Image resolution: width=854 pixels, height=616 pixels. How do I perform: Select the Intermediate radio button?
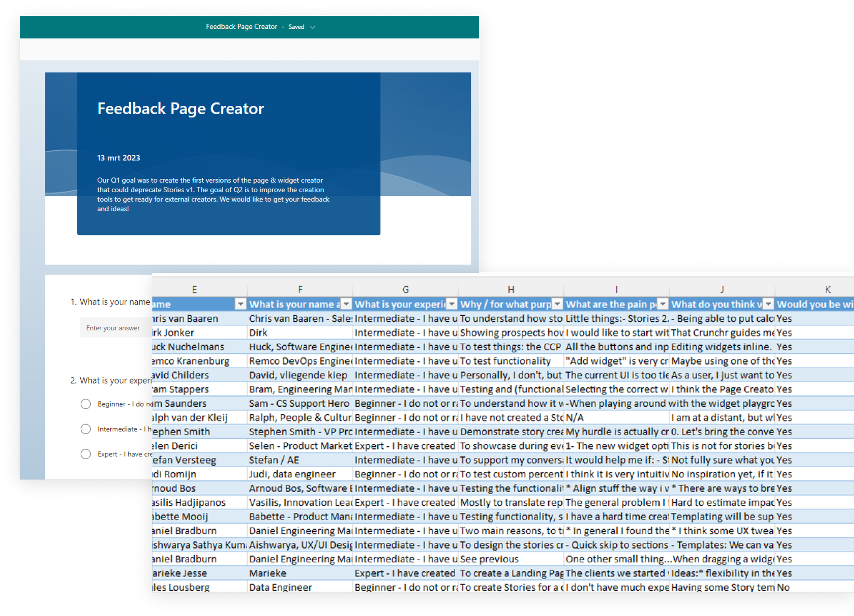(x=85, y=429)
